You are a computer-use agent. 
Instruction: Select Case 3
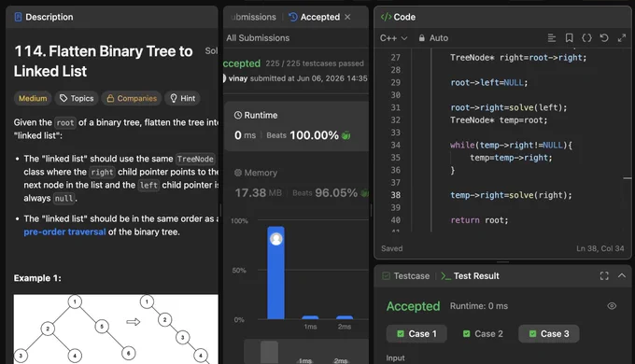point(549,334)
